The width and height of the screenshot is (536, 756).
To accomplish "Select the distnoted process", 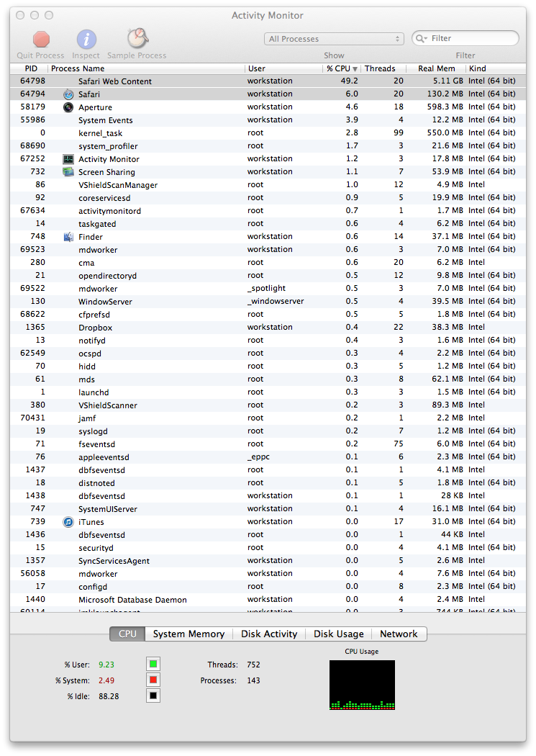I will pos(268,482).
